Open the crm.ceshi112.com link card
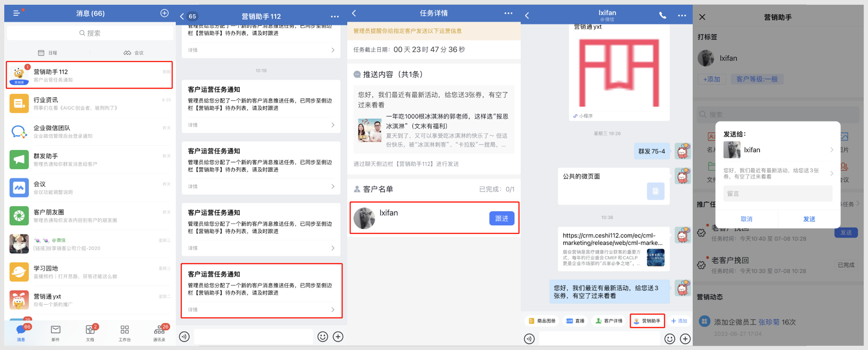 [614, 249]
